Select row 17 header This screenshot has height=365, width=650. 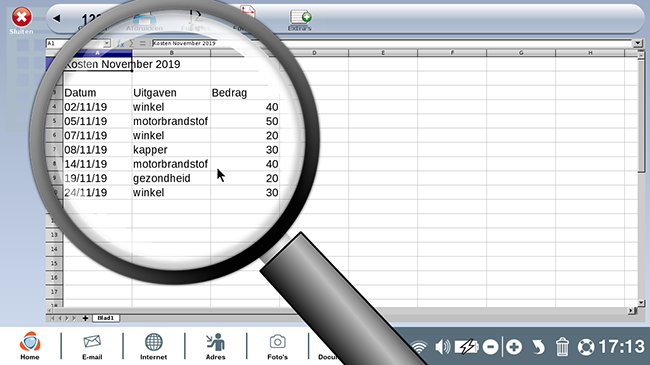point(54,292)
